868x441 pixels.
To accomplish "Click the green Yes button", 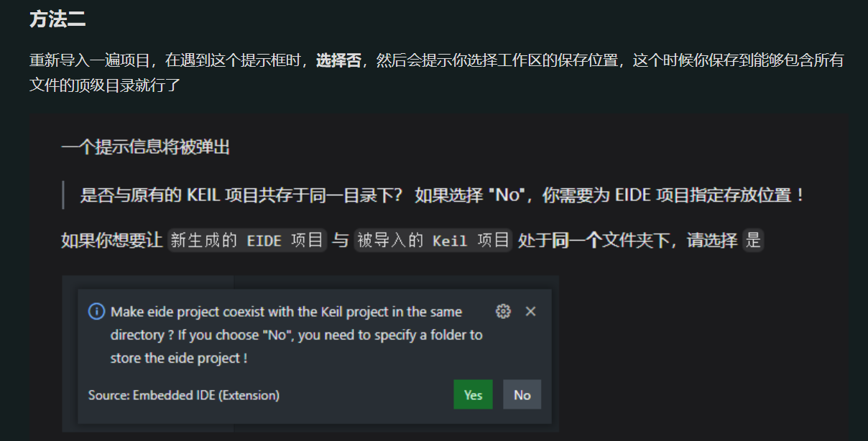I will coord(473,394).
